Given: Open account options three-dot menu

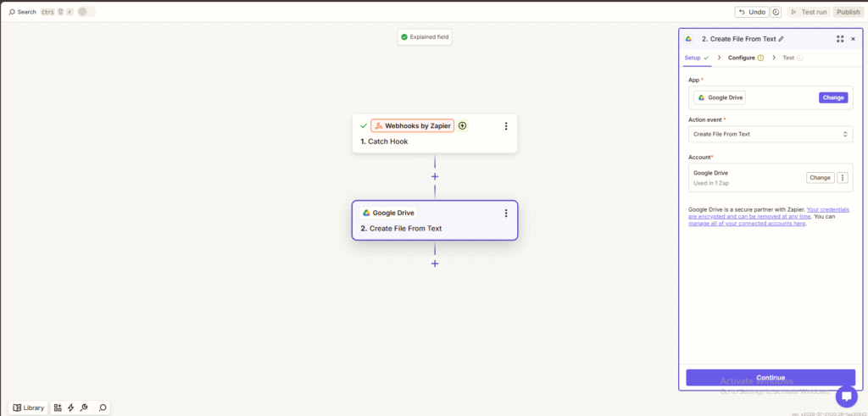Looking at the screenshot, I should [843, 178].
